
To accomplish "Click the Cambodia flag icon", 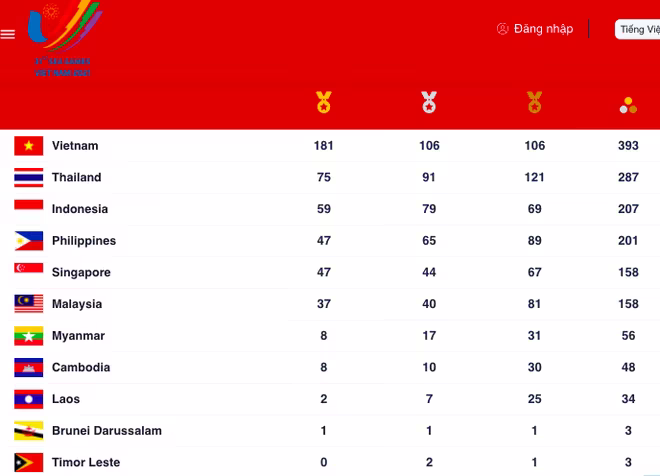I will pyautogui.click(x=28, y=368).
